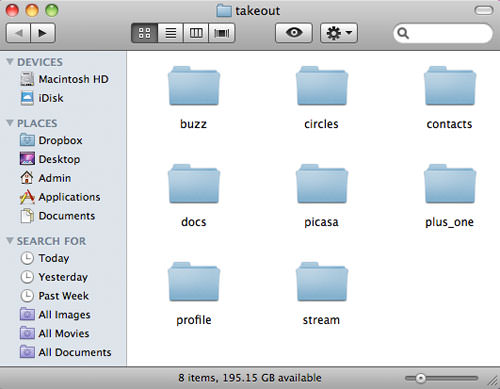The image size is (500, 389).
Task: Open Documents in sidebar
Action: [57, 216]
